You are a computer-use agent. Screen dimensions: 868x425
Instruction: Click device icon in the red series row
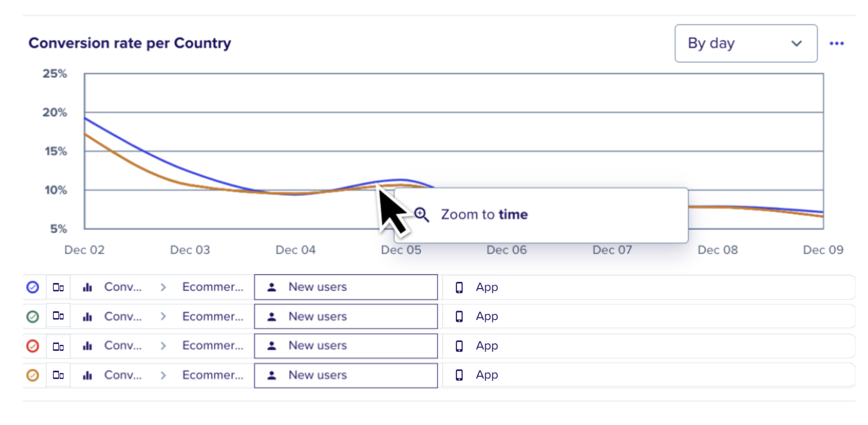(x=58, y=346)
